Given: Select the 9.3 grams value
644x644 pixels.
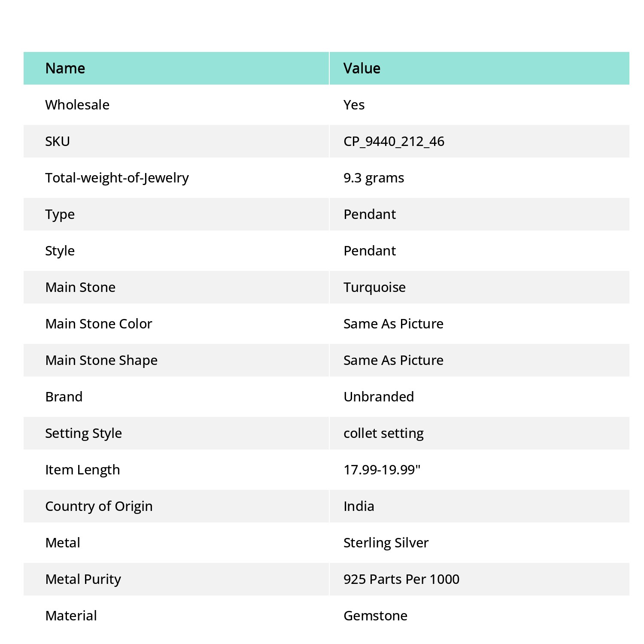Looking at the screenshot, I should pos(374,178).
